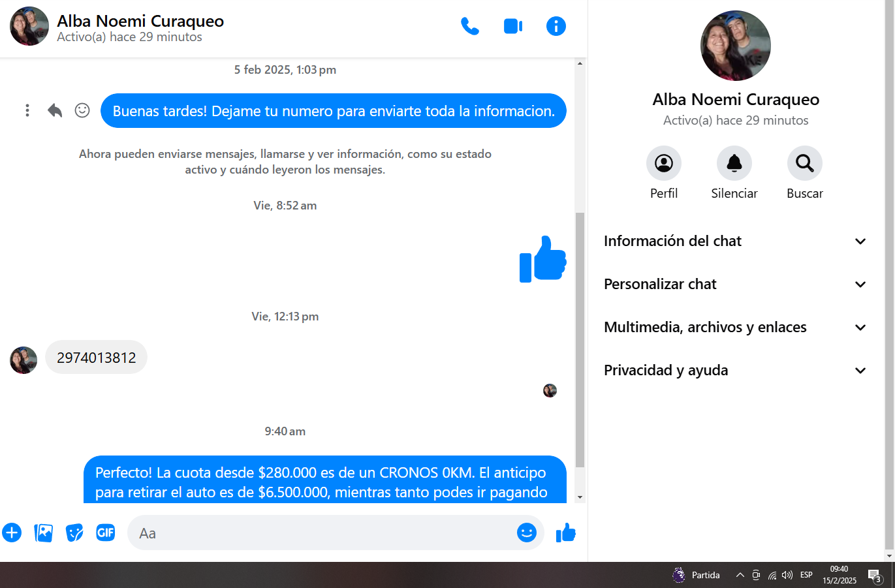Screen dimensions: 895x588
Task: Open the volume control in system tray
Action: 787,575
